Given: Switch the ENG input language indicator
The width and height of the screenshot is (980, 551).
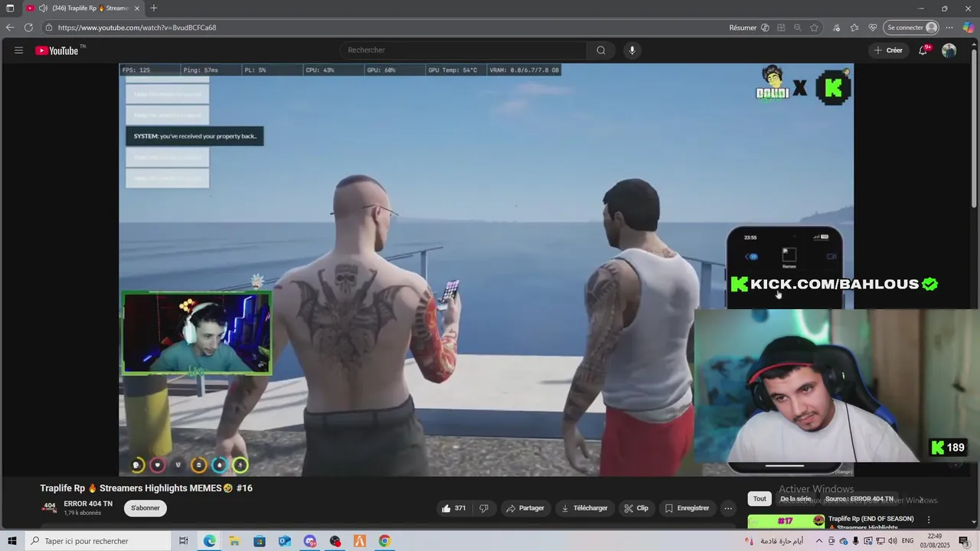Looking at the screenshot, I should [908, 541].
